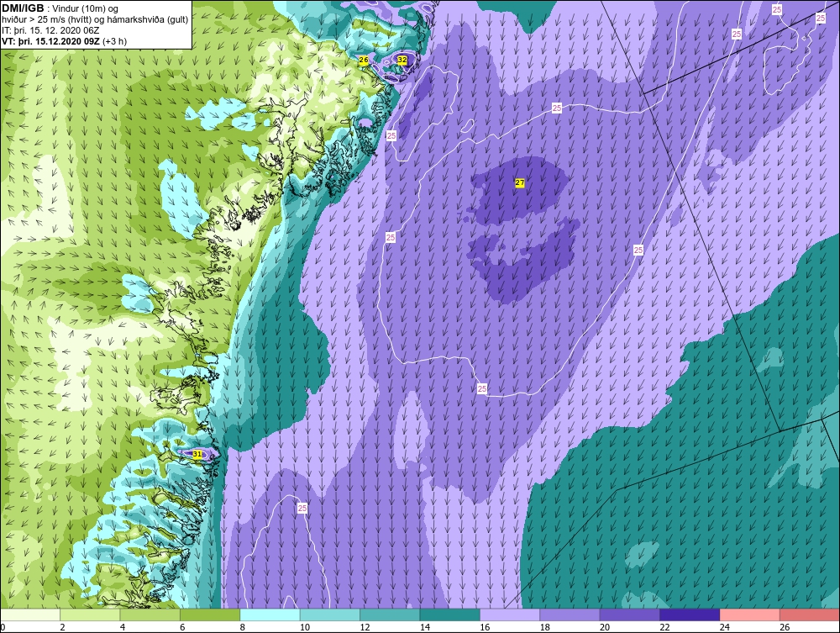Click the legend tick label 4

pos(123,627)
